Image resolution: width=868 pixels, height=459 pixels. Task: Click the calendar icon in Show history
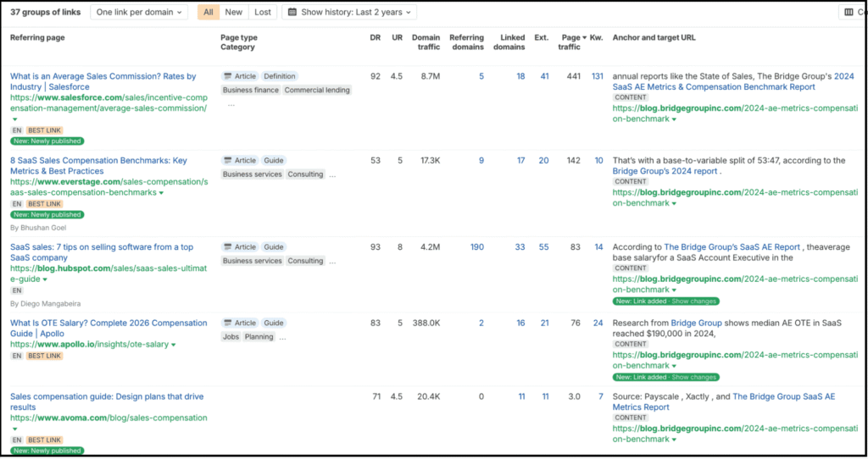click(x=292, y=12)
